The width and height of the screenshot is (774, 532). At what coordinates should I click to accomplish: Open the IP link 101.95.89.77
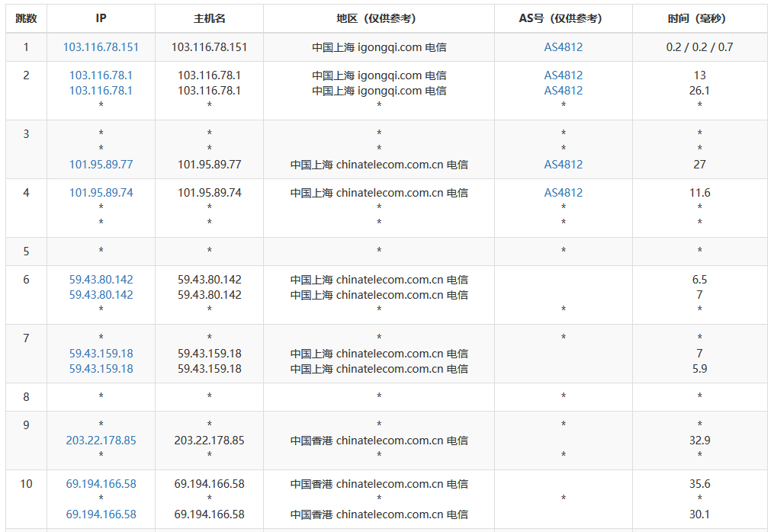coord(101,165)
